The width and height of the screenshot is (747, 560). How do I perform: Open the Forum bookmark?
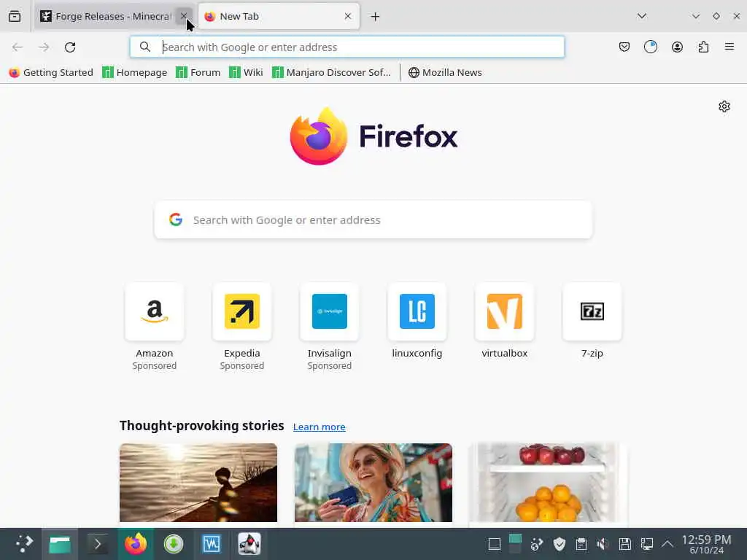coord(198,72)
